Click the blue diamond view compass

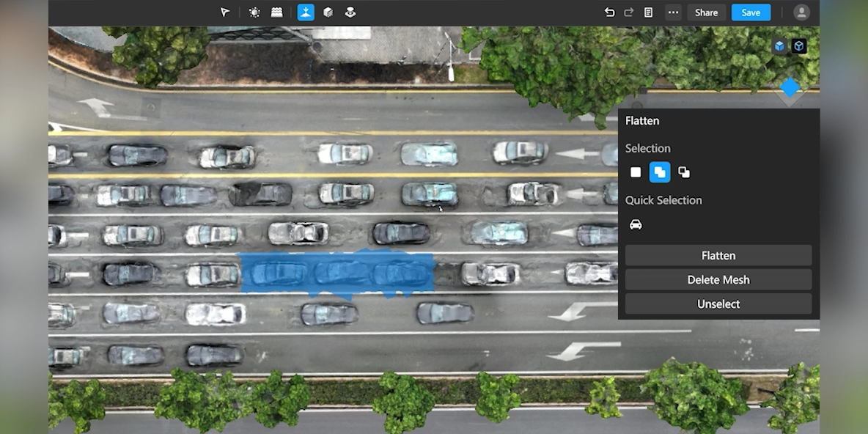click(790, 88)
